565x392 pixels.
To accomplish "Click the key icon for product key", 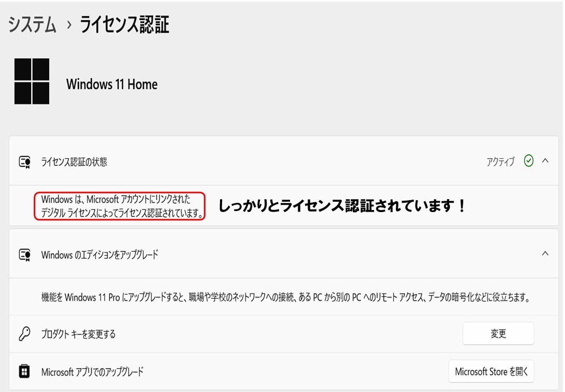I will [x=24, y=334].
